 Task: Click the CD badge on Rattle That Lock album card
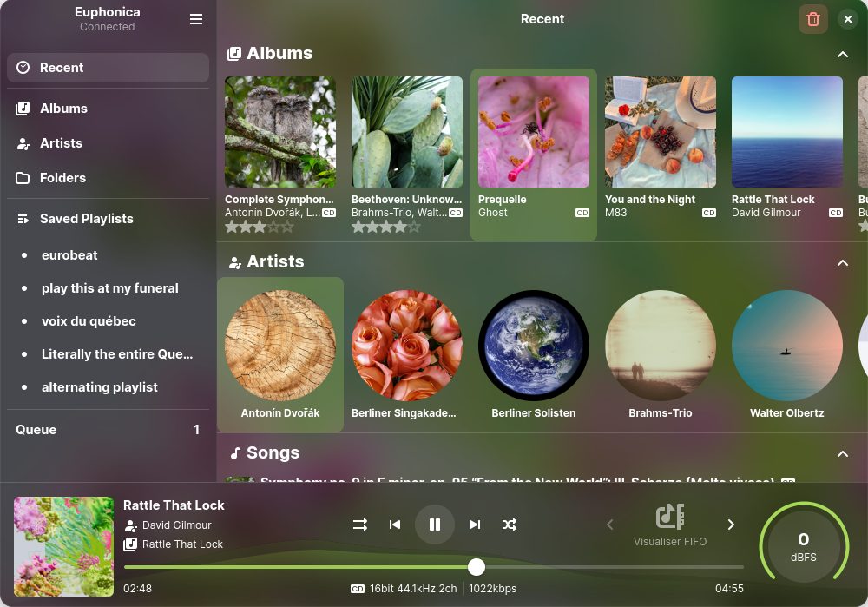point(836,213)
